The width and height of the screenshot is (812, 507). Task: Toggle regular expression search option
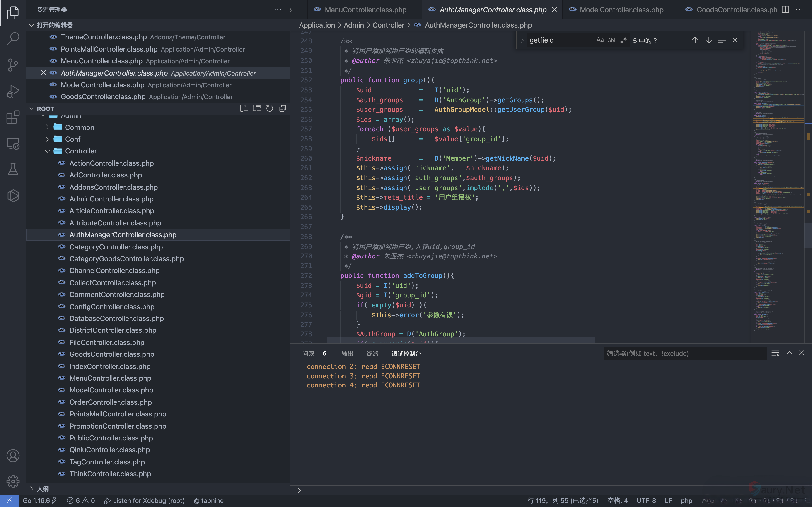click(624, 40)
